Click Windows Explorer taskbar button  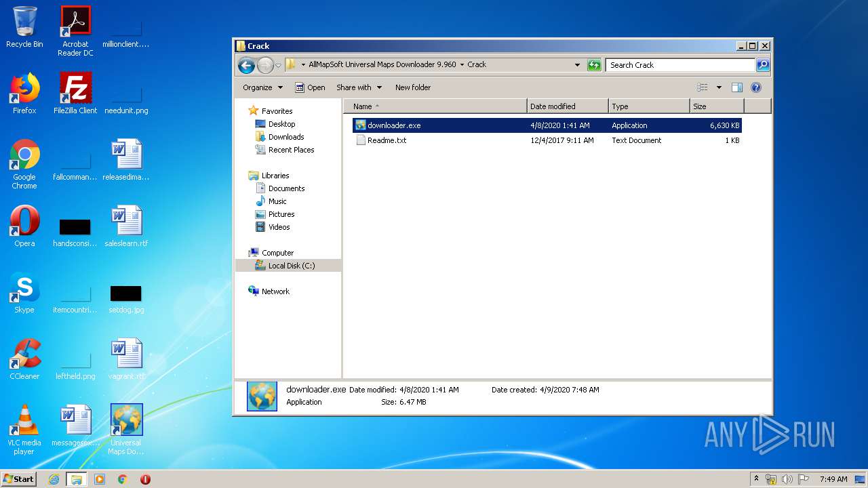(x=77, y=479)
